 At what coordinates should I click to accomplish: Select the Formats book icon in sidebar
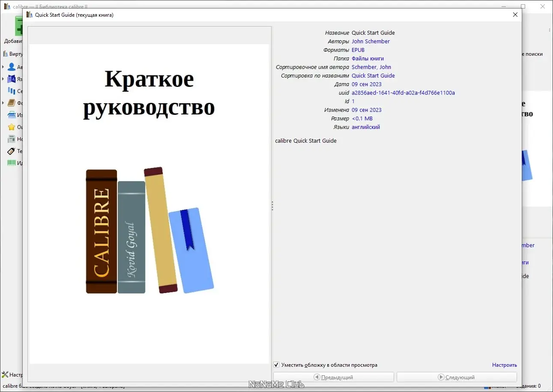pos(12,103)
